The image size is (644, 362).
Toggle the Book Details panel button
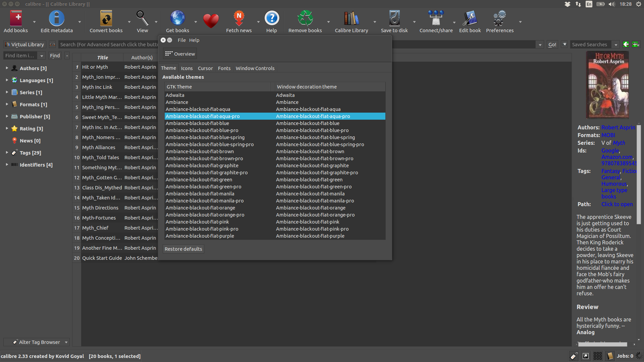point(610,356)
